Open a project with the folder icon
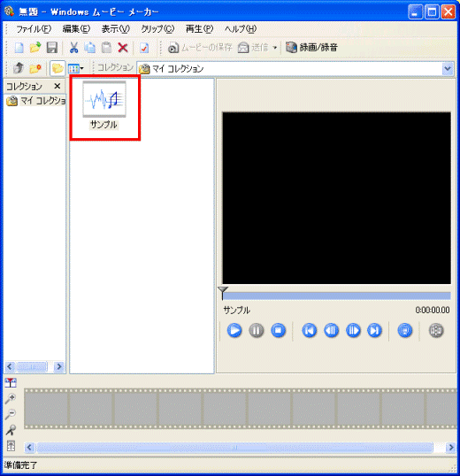 point(35,48)
